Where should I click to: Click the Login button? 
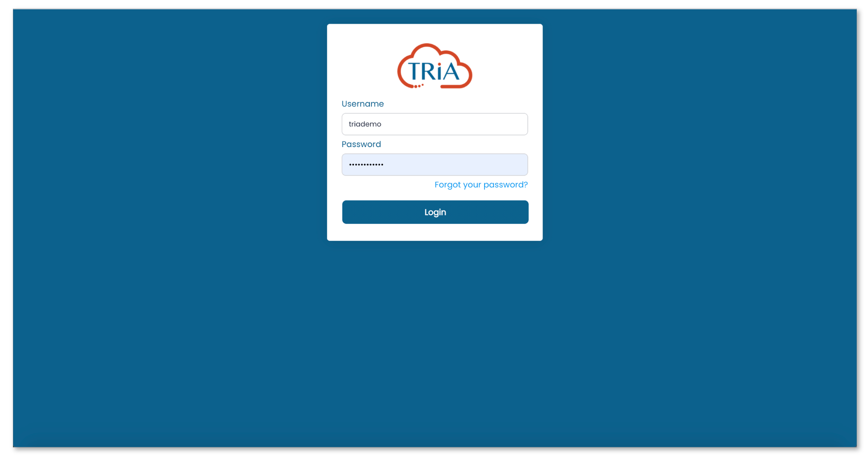pyautogui.click(x=435, y=212)
